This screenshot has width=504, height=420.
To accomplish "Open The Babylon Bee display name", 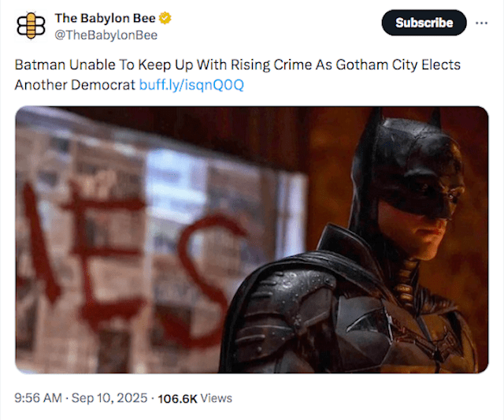I will 105,18.
